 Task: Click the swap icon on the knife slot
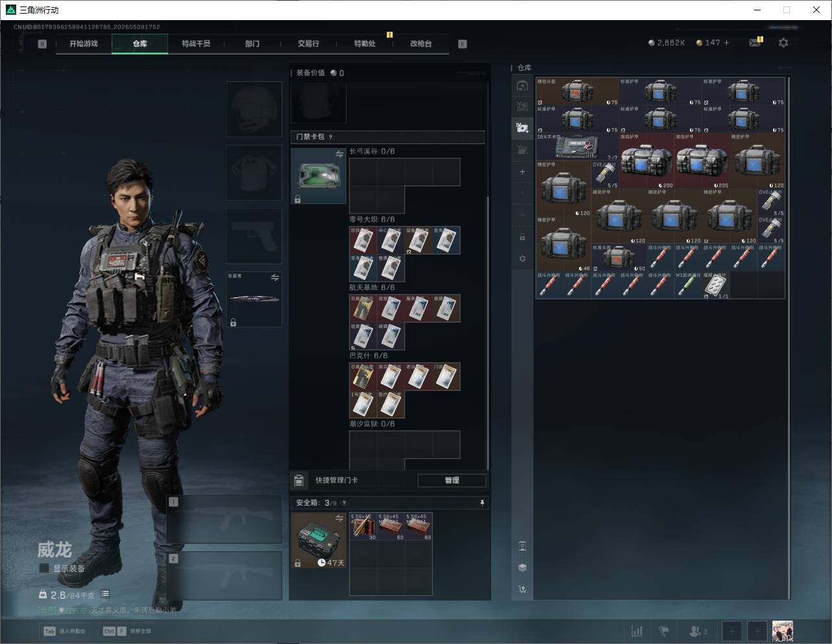(x=275, y=278)
